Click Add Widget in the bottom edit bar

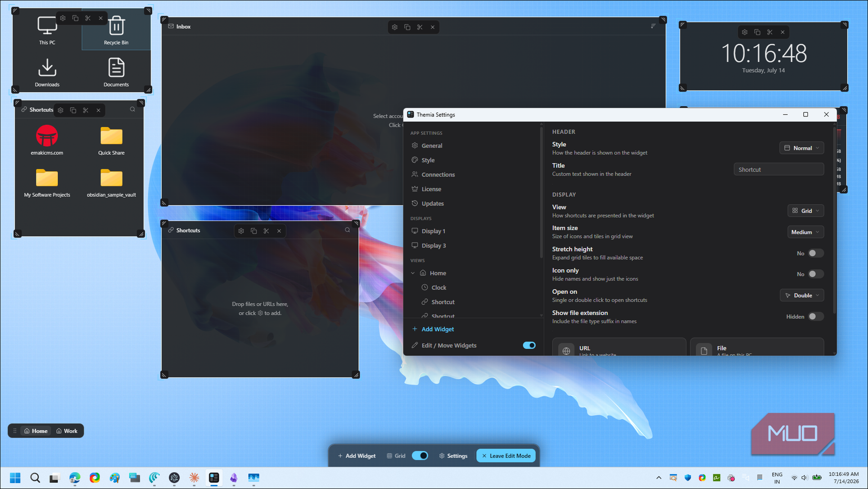[x=357, y=456]
